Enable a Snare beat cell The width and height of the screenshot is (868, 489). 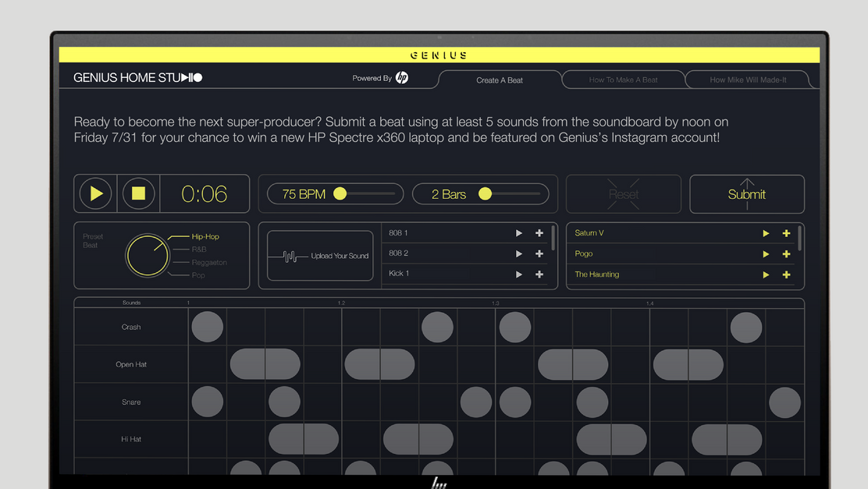click(207, 402)
